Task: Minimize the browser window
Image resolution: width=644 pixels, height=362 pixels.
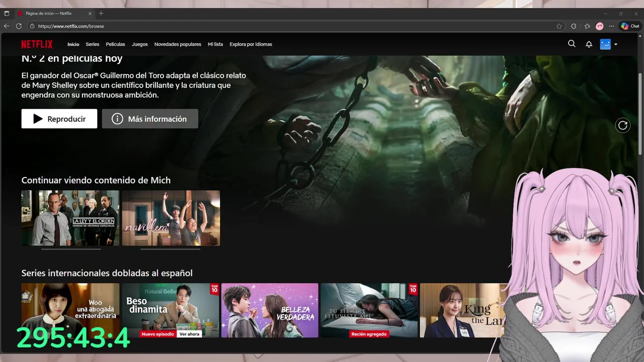Action: pyautogui.click(x=606, y=13)
